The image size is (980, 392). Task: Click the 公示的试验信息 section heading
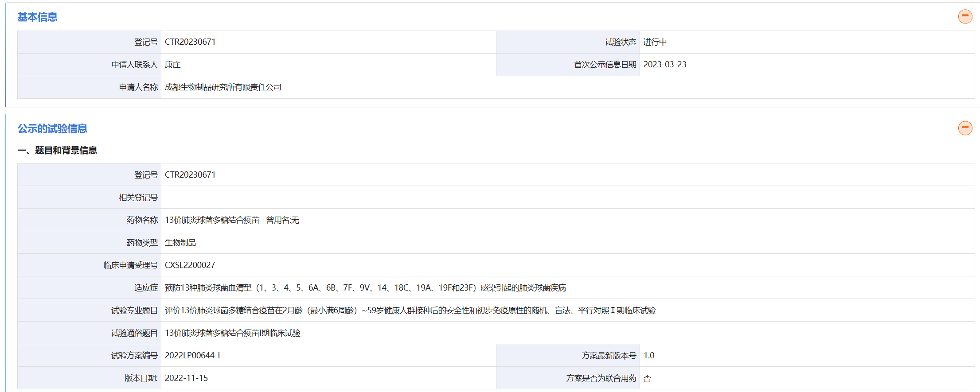point(52,128)
